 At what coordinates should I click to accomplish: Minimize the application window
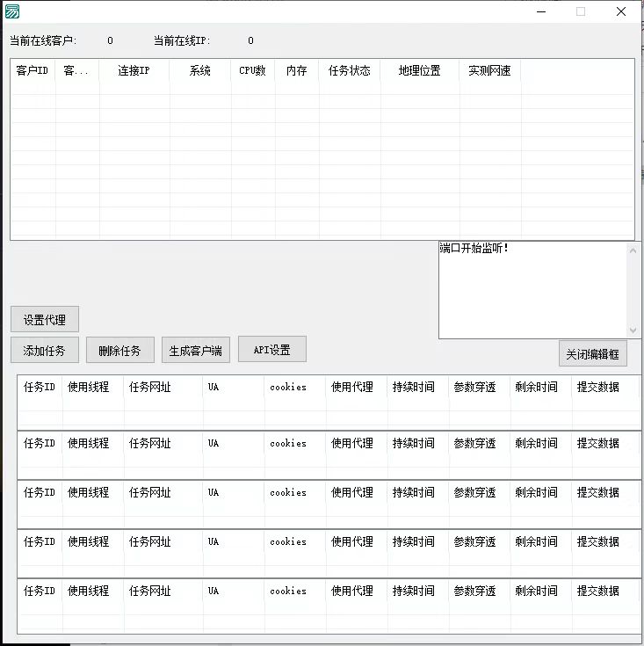tap(541, 11)
